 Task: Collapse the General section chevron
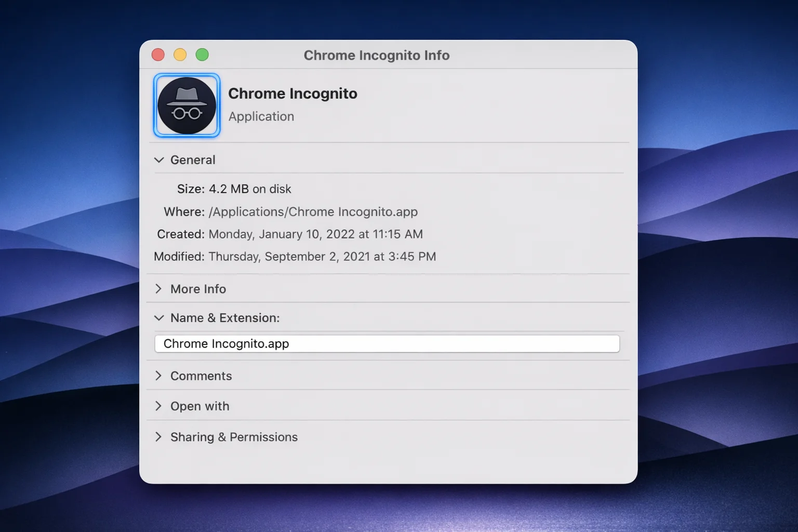point(159,160)
